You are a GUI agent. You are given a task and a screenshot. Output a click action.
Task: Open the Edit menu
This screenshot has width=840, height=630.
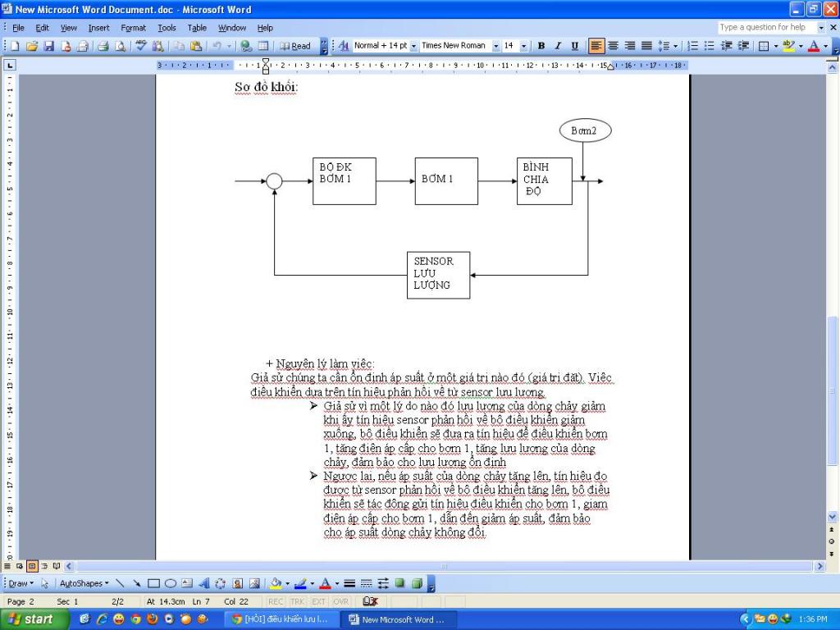click(43, 28)
